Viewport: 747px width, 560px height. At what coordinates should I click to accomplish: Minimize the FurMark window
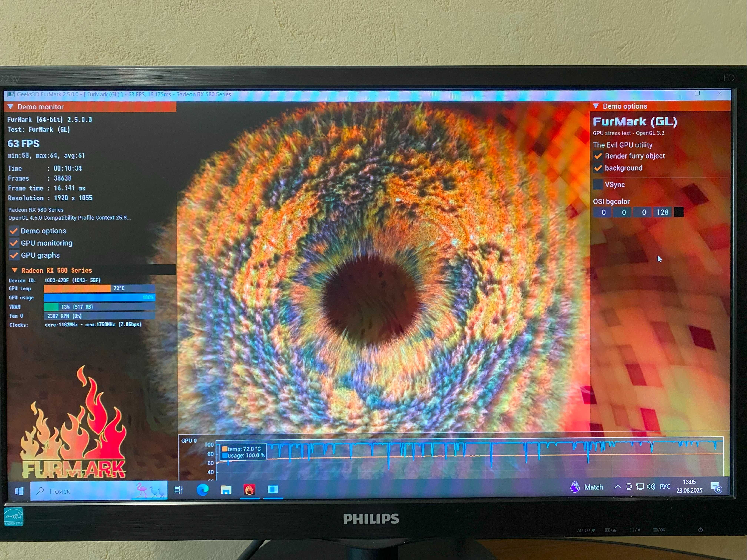coord(675,94)
